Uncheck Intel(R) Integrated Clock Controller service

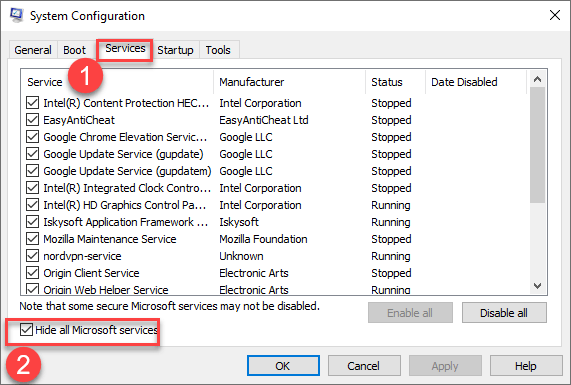pyautogui.click(x=32, y=188)
